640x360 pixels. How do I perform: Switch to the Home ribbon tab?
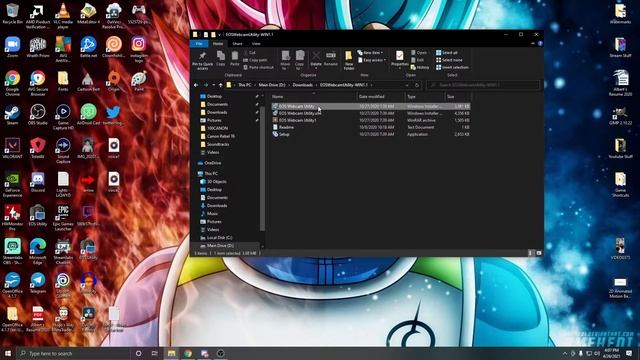(x=218, y=44)
